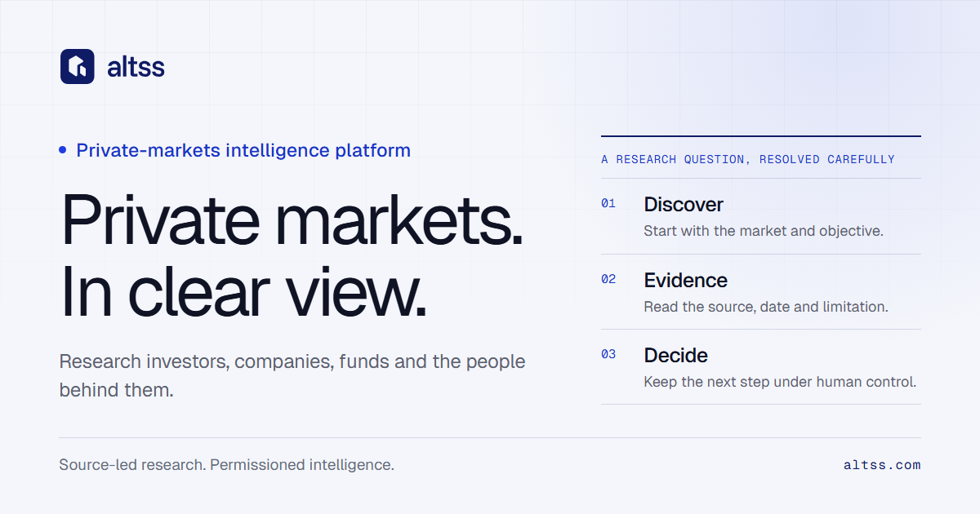Click the Source-led research footer text
980x514 pixels.
(x=227, y=465)
